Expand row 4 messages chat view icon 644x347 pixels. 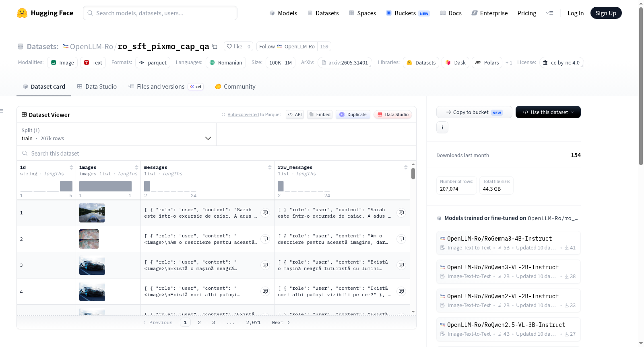(265, 291)
